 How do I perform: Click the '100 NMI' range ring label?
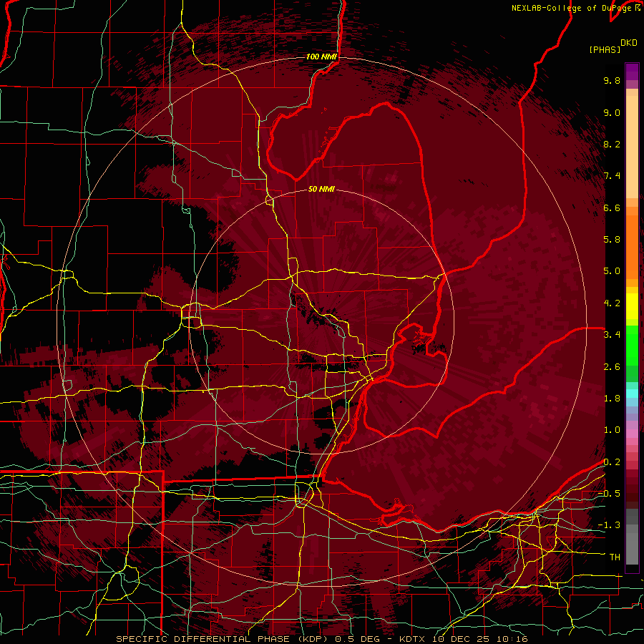(x=321, y=57)
